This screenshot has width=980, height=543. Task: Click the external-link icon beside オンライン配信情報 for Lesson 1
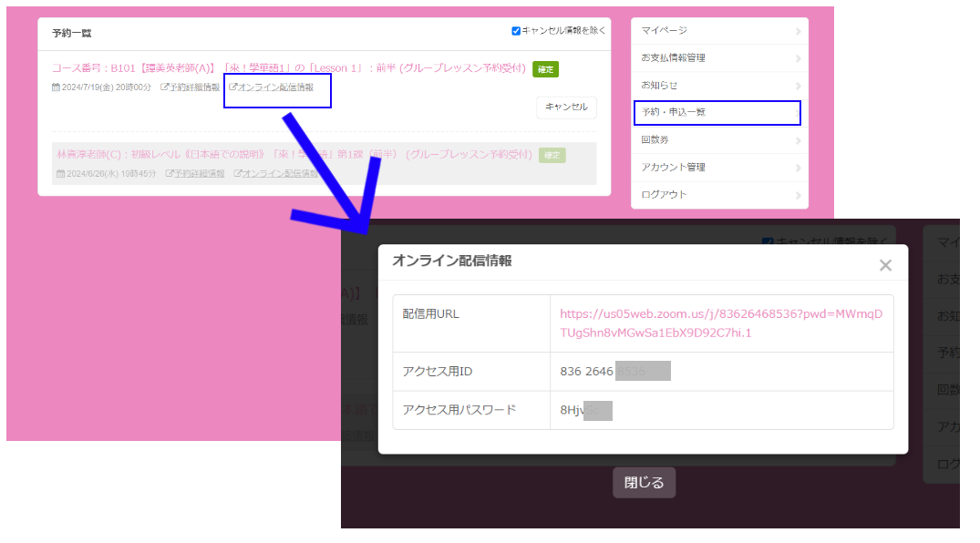pyautogui.click(x=232, y=87)
